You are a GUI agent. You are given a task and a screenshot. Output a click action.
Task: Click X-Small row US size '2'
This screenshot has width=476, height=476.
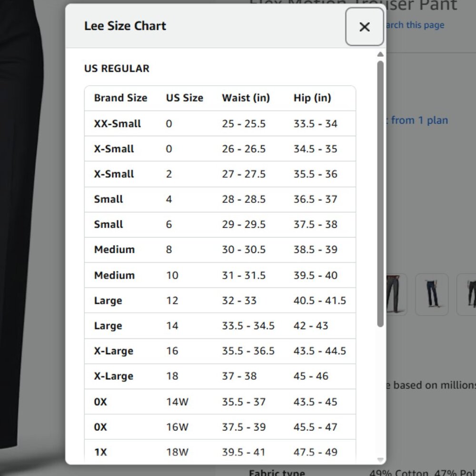[169, 174]
